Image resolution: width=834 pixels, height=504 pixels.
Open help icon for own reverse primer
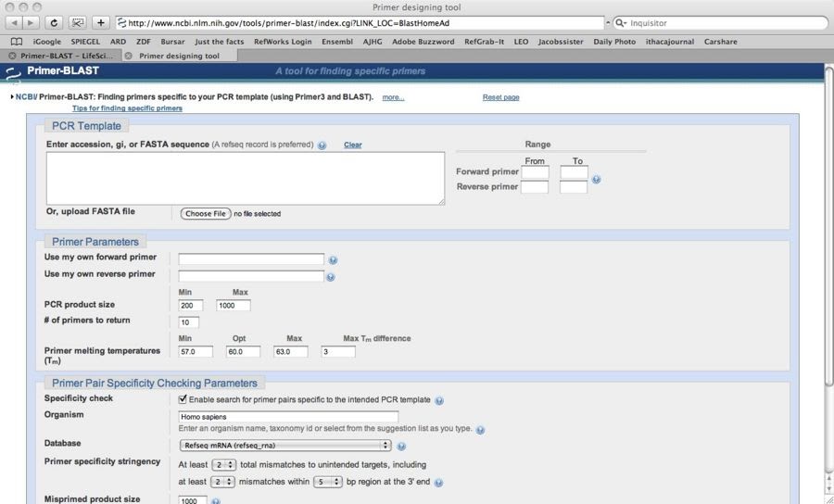pos(331,277)
